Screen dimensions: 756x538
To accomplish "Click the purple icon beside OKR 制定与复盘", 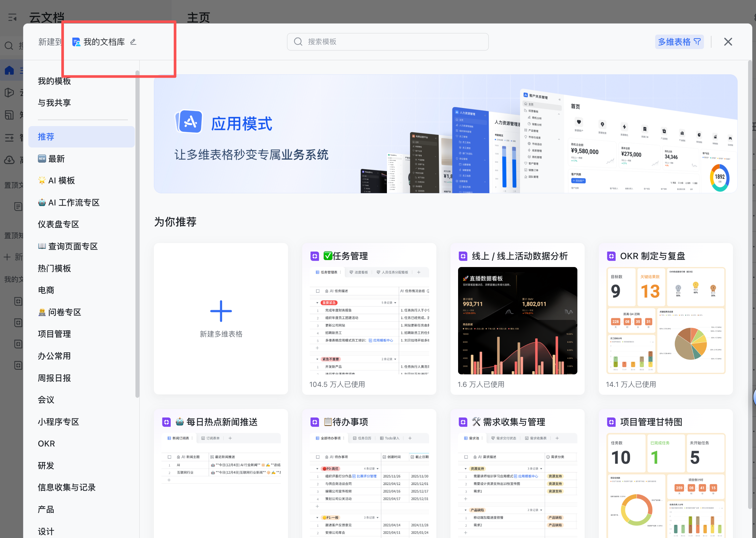I will pos(611,256).
